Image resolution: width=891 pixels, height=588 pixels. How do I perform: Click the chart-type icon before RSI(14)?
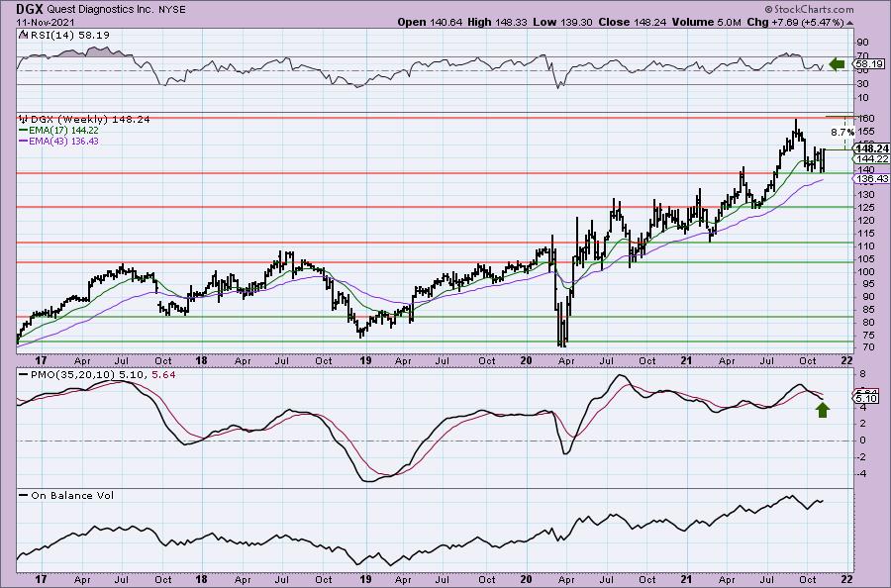[x=22, y=35]
